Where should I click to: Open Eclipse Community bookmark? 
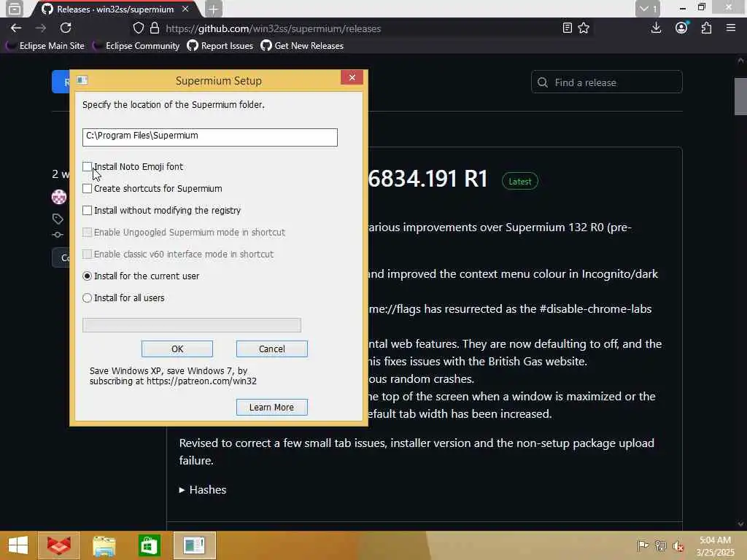coord(136,46)
